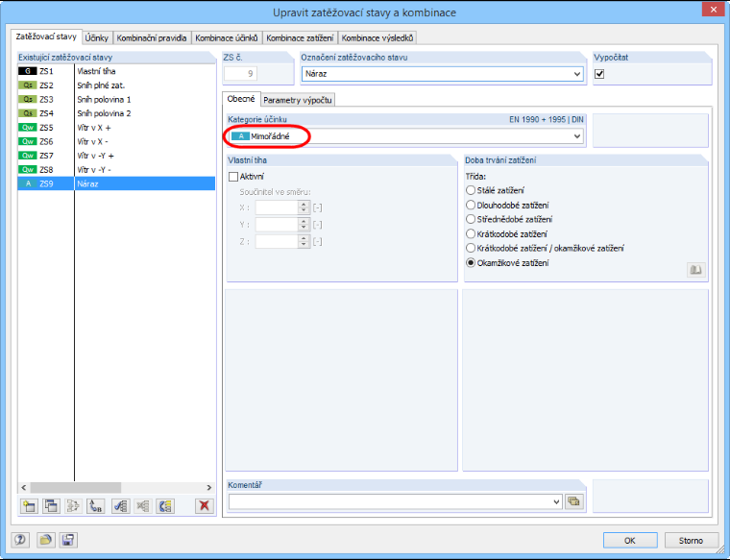Close the dialog with the X button
730x560 pixels.
coord(714,10)
